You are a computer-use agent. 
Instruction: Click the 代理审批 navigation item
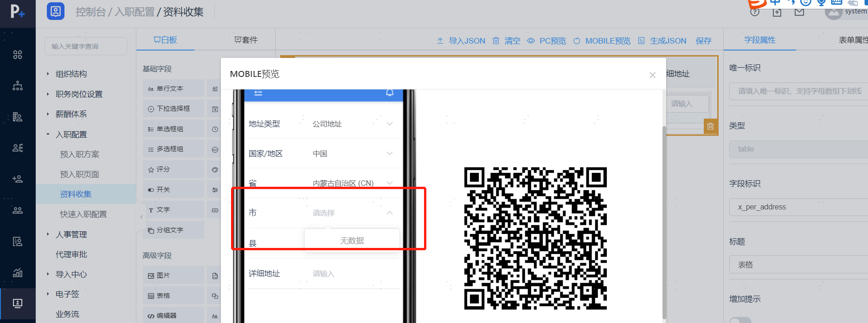coord(71,254)
